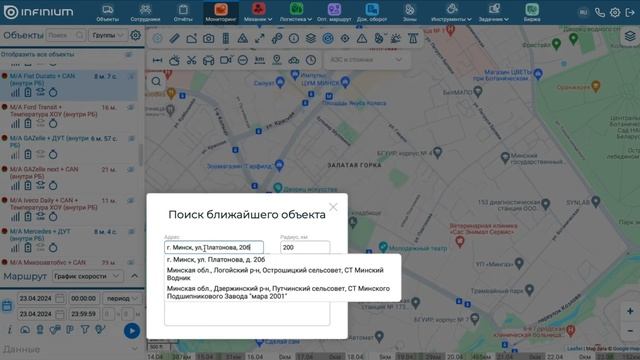
Task: Expand the Инструменты menu
Action: click(451, 12)
